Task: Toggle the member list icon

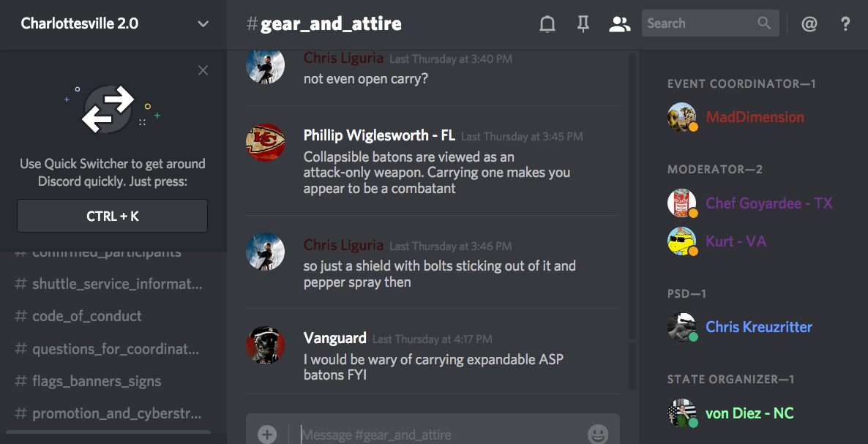Action: pyautogui.click(x=619, y=24)
